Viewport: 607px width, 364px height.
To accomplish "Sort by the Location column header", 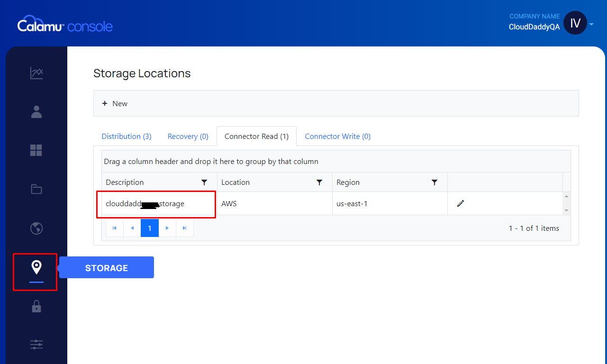I will point(236,182).
